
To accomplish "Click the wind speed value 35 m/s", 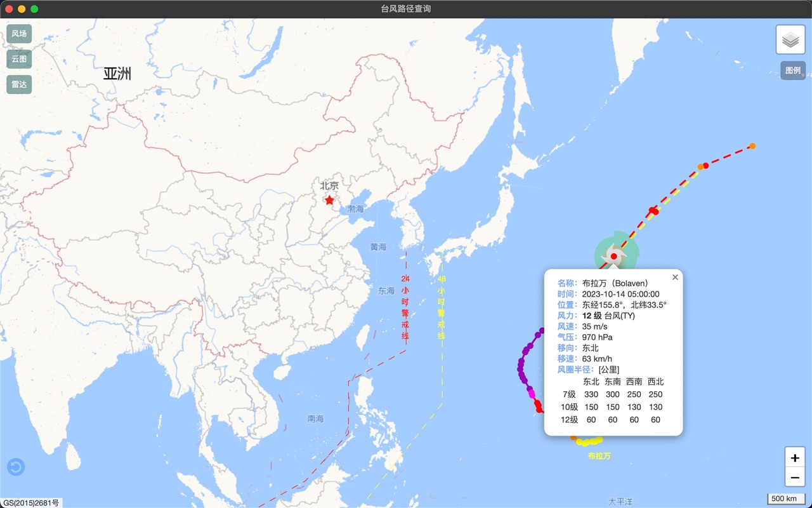I will pos(595,326).
